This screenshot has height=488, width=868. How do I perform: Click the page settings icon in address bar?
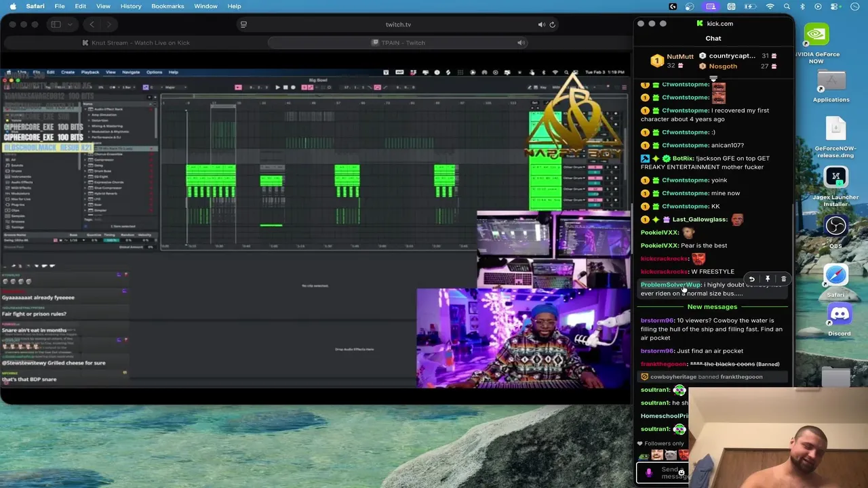[243, 24]
